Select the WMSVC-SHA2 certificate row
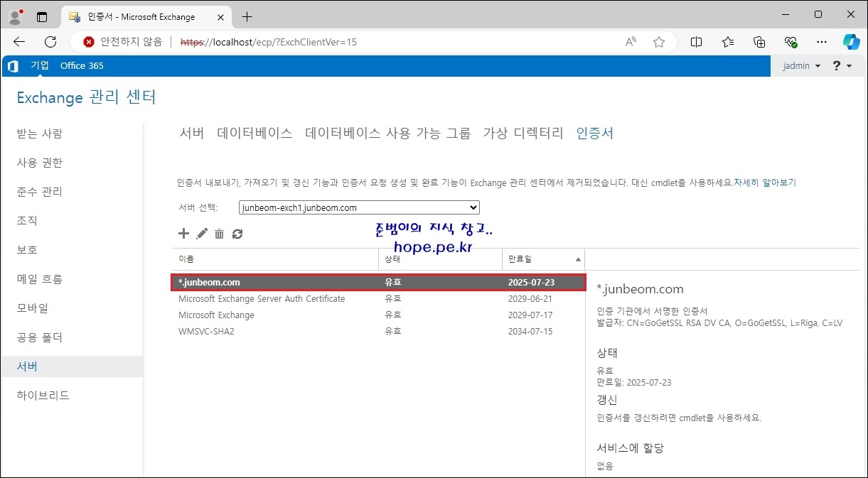This screenshot has width=868, height=478. pos(378,332)
